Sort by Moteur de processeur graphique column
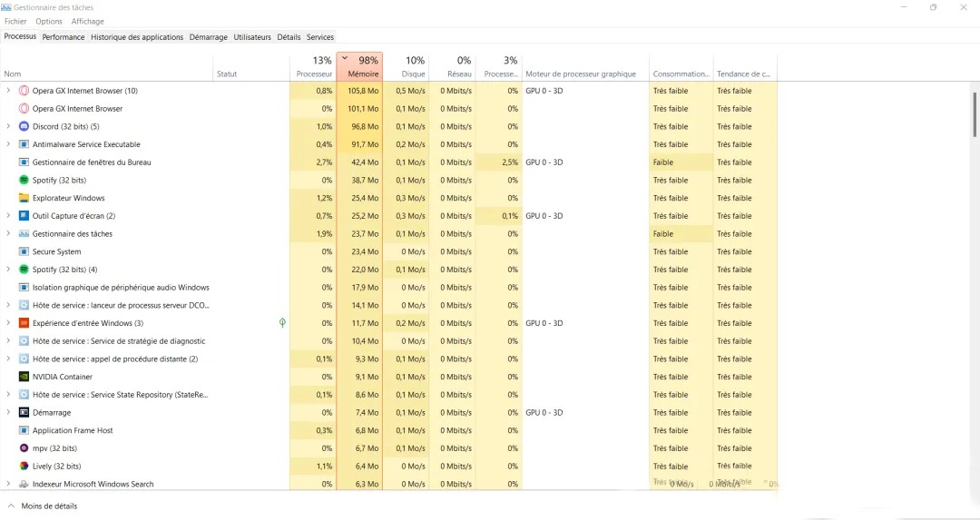The height and width of the screenshot is (521, 980). coord(585,67)
